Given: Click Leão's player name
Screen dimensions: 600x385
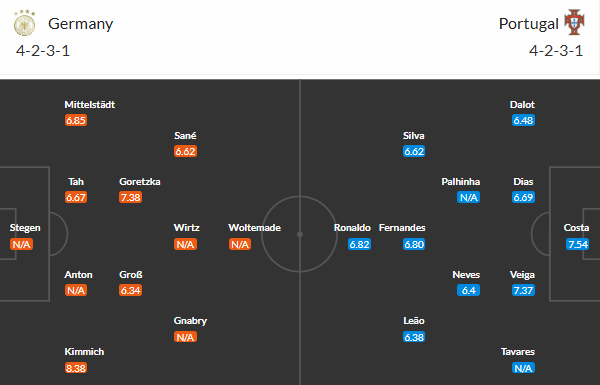Looking at the screenshot, I should coord(414,321).
